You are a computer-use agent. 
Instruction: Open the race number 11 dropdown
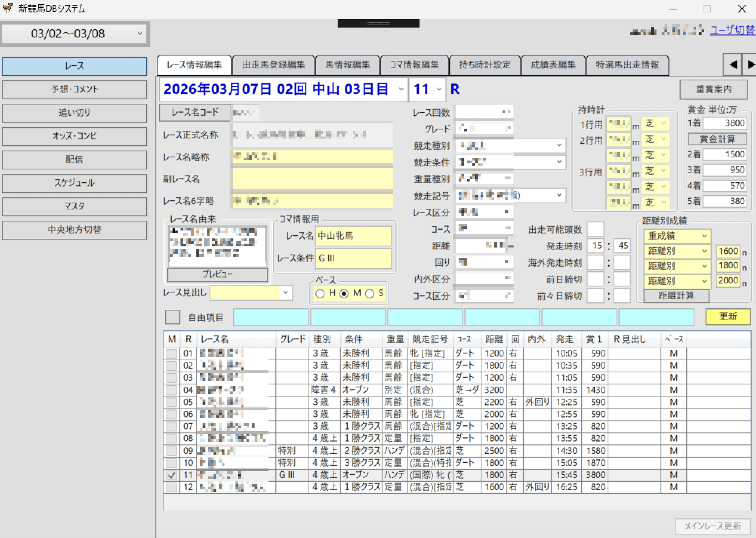click(439, 89)
